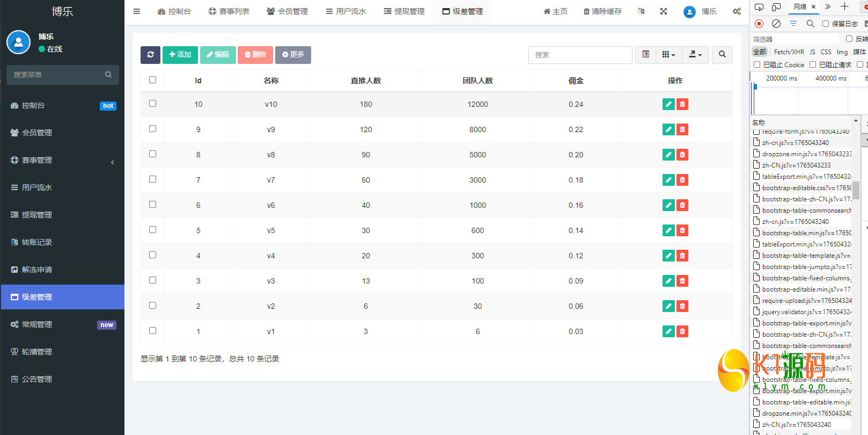Click the 添加 add button
The width and height of the screenshot is (868, 435).
pos(180,55)
